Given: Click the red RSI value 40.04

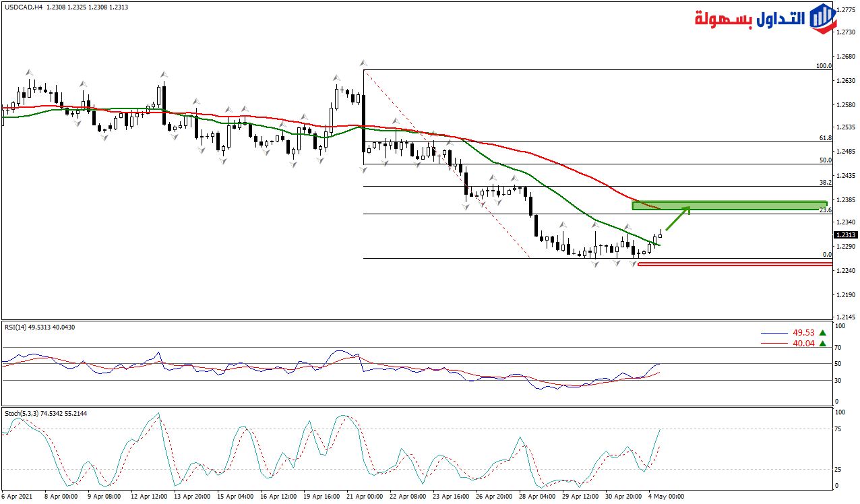Looking at the screenshot, I should [x=803, y=344].
